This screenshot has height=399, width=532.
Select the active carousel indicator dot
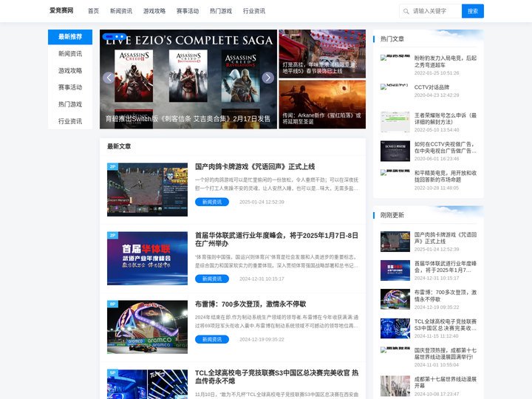pos(108,36)
